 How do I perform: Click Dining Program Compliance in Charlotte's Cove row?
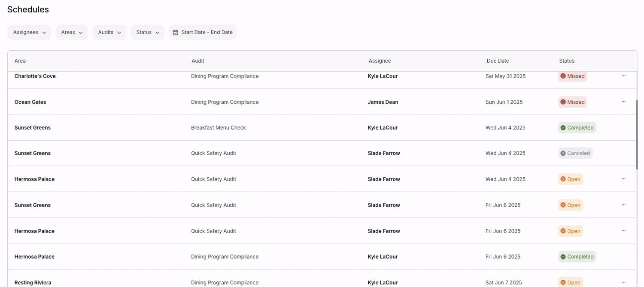(225, 76)
